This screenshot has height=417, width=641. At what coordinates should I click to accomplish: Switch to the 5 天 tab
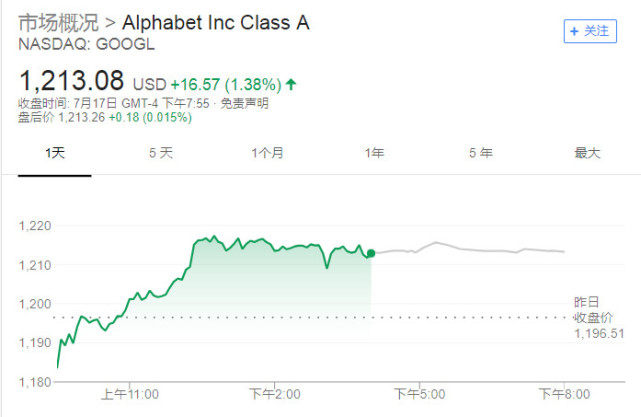(161, 153)
